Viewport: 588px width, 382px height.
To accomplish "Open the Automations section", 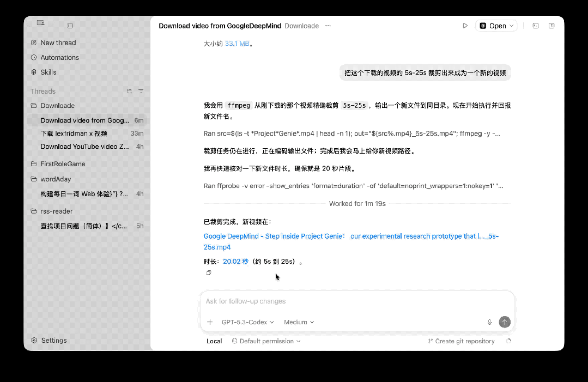I will pyautogui.click(x=58, y=57).
